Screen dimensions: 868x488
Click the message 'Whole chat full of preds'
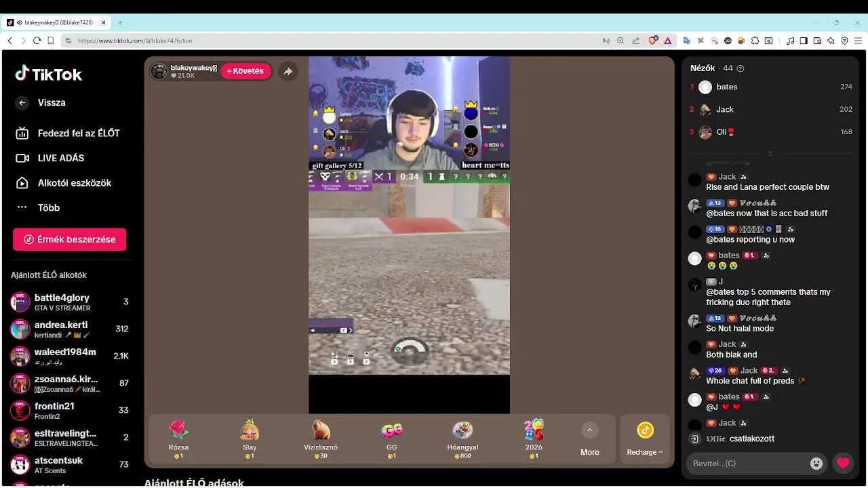pyautogui.click(x=750, y=381)
